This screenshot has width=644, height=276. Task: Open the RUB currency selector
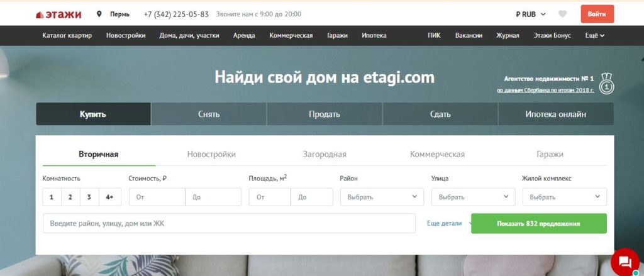click(530, 14)
